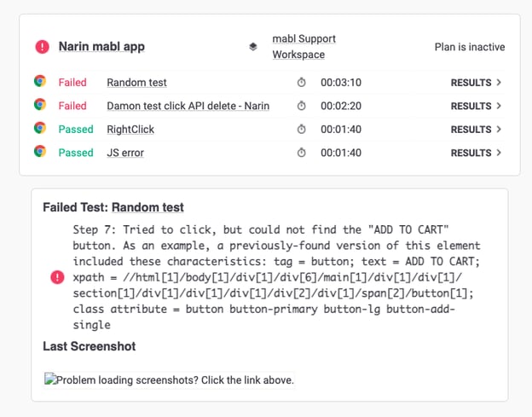
Task: Expand the RESULTS chevron for the RightClick test
Action: (x=499, y=130)
